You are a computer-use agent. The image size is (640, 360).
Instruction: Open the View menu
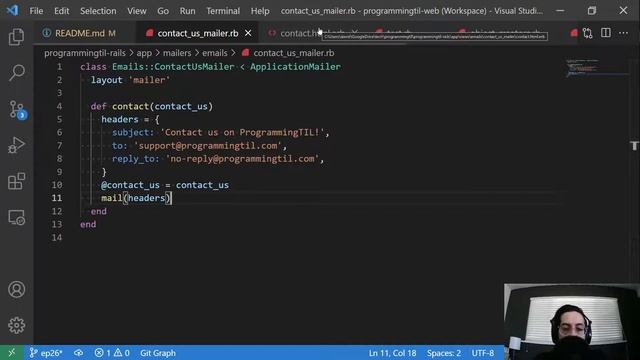(137, 11)
